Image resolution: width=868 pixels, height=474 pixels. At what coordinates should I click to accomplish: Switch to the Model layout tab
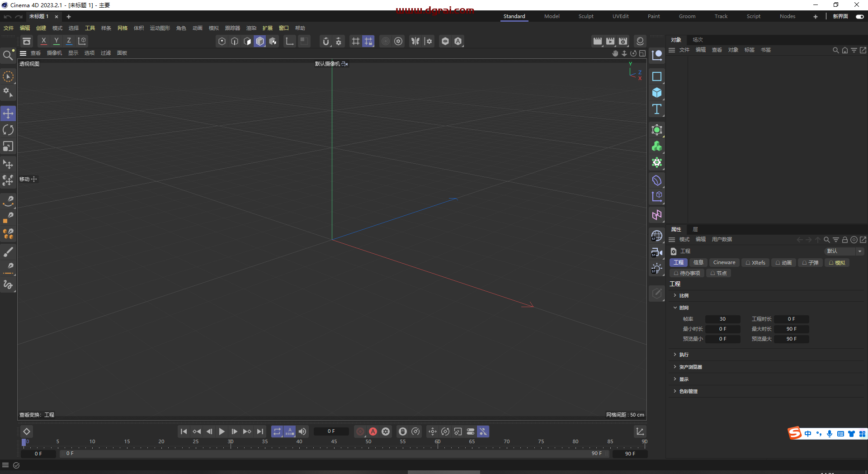click(x=552, y=16)
